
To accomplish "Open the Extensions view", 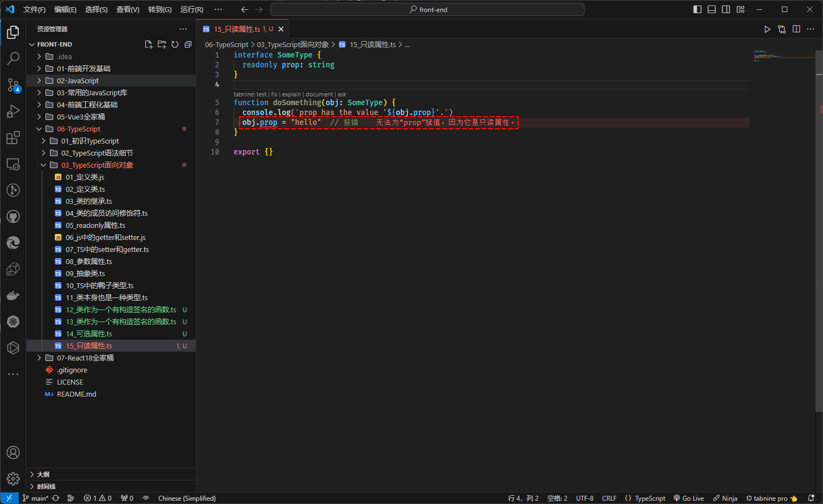I will [x=13, y=138].
